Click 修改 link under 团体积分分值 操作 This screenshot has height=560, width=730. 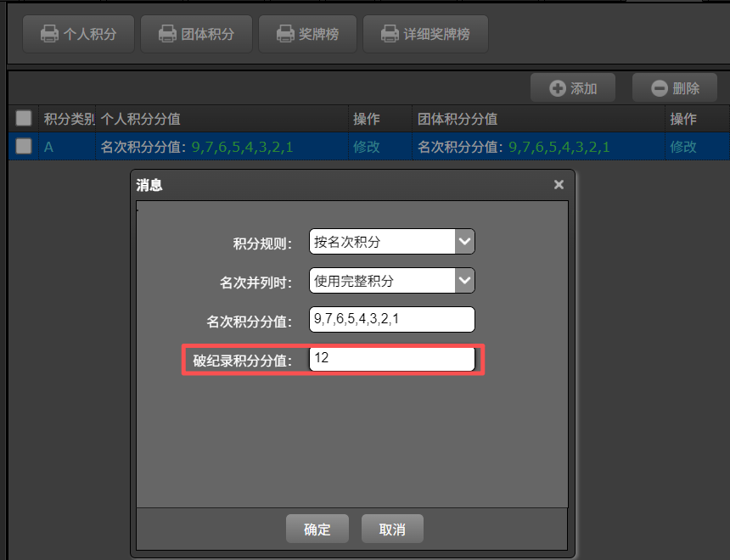pos(683,147)
